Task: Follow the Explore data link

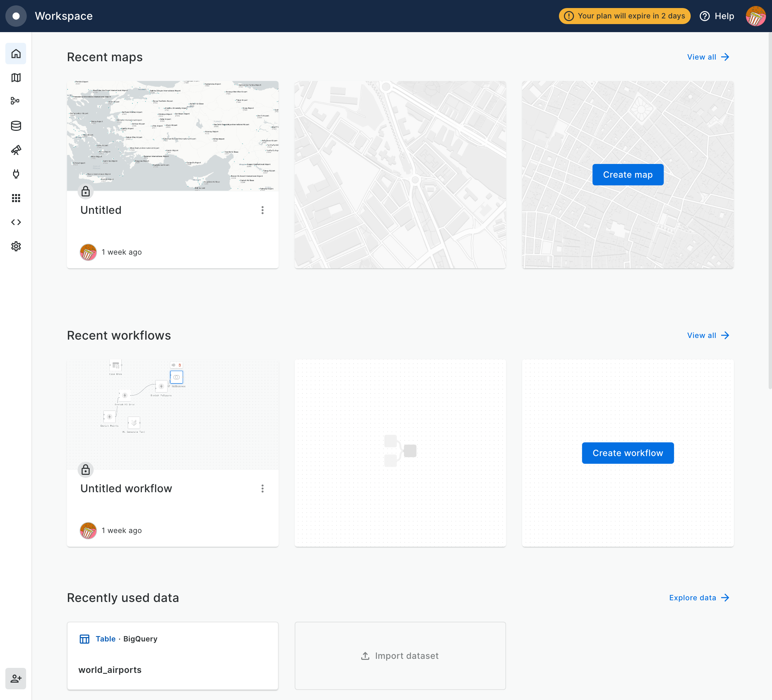Action: coord(699,598)
